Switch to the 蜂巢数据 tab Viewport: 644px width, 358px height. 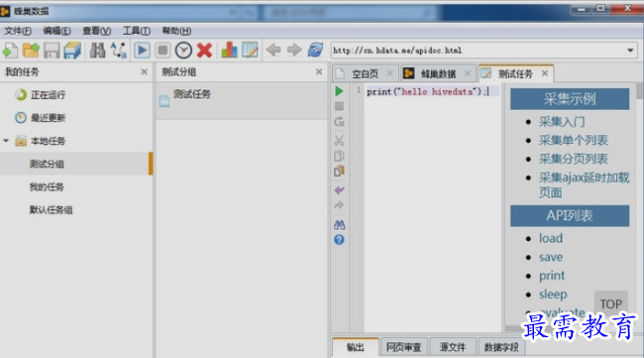tap(438, 73)
